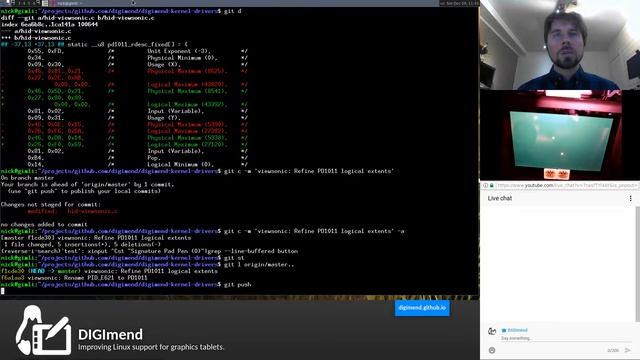Click the padlock icon in chat address bar
Viewport: 640px width, 360px height.
point(491,185)
